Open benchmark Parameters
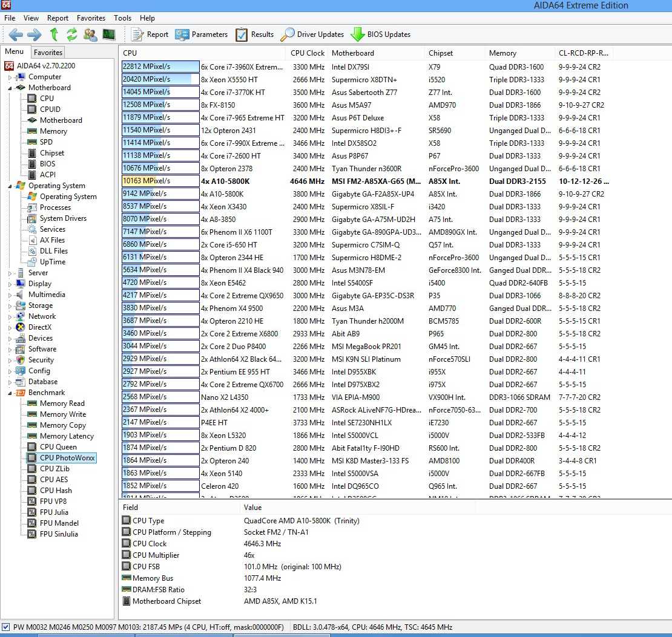This screenshot has width=672, height=637. [x=202, y=34]
